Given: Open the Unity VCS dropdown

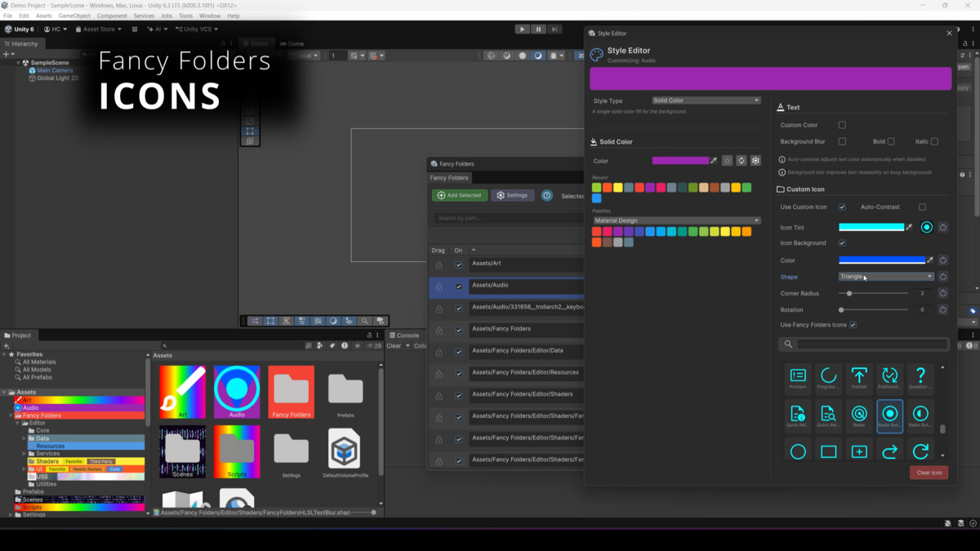Looking at the screenshot, I should (x=197, y=29).
